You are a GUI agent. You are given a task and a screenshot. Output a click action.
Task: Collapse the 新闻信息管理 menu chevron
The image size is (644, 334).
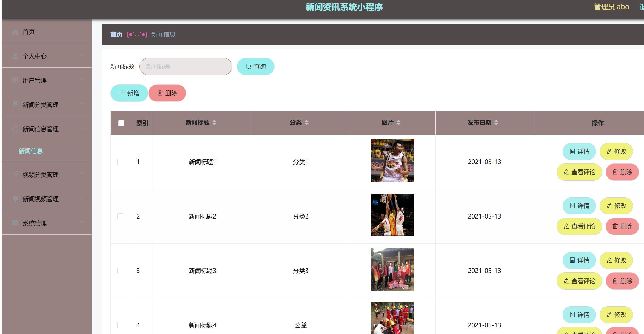(82, 128)
